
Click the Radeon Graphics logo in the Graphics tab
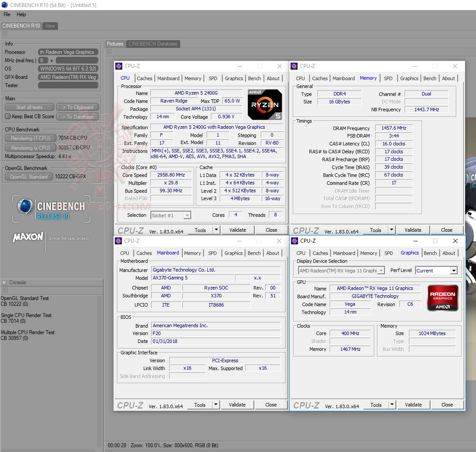tap(442, 298)
